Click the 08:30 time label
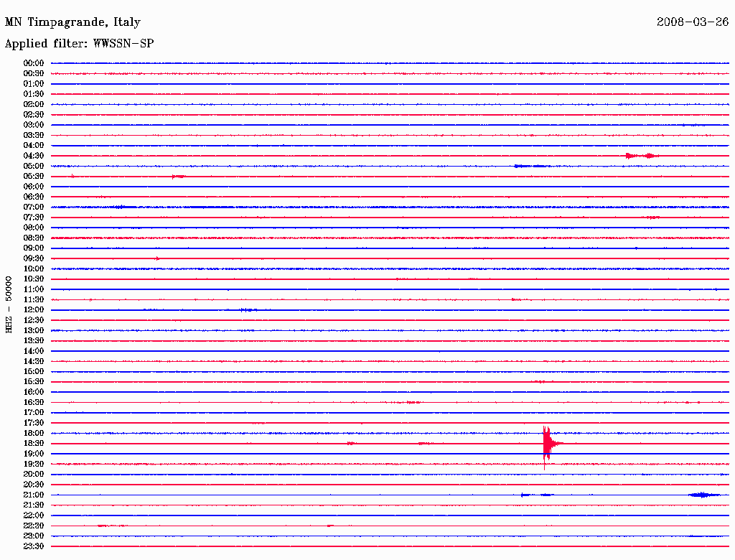735x560 pixels. click(x=34, y=238)
